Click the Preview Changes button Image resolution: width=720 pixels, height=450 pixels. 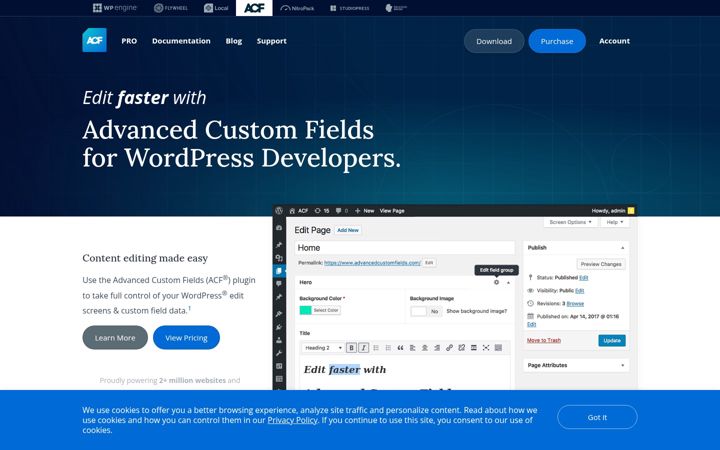(x=601, y=264)
